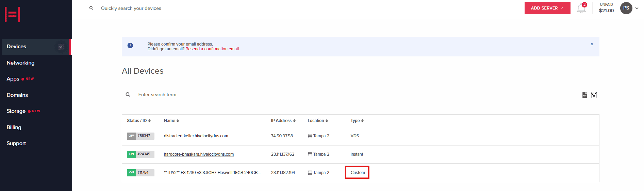Open the notifications bell
This screenshot has height=191, width=644.
[581, 8]
